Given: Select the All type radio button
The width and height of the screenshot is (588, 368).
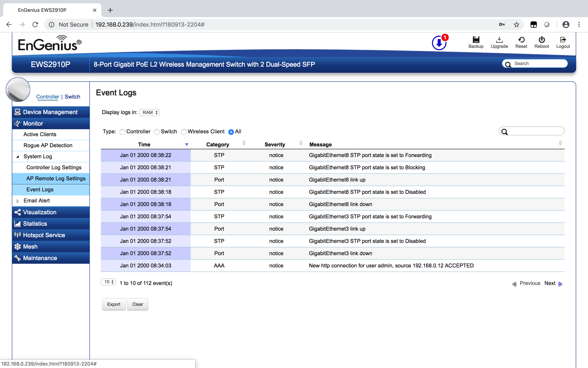Looking at the screenshot, I should tap(231, 132).
